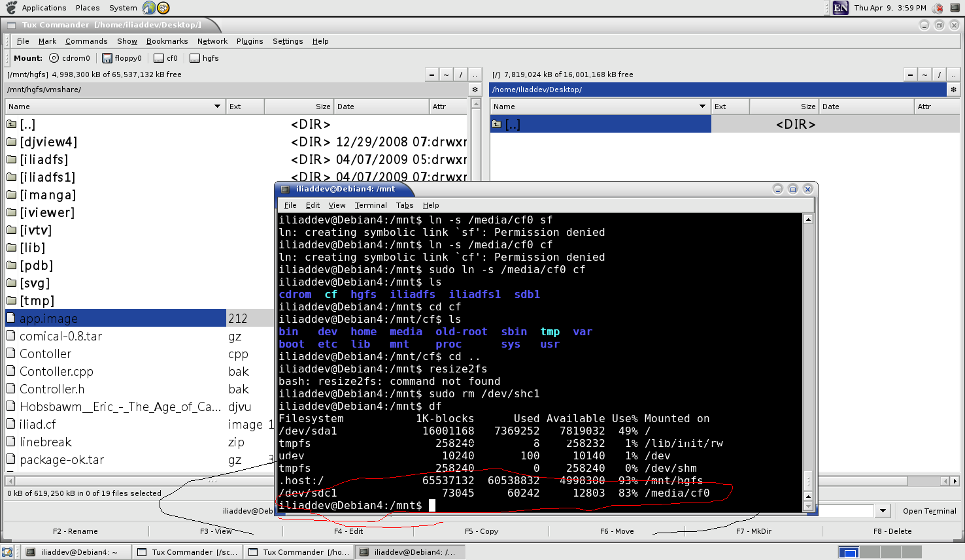
Task: Open the Places menu
Action: [88, 8]
